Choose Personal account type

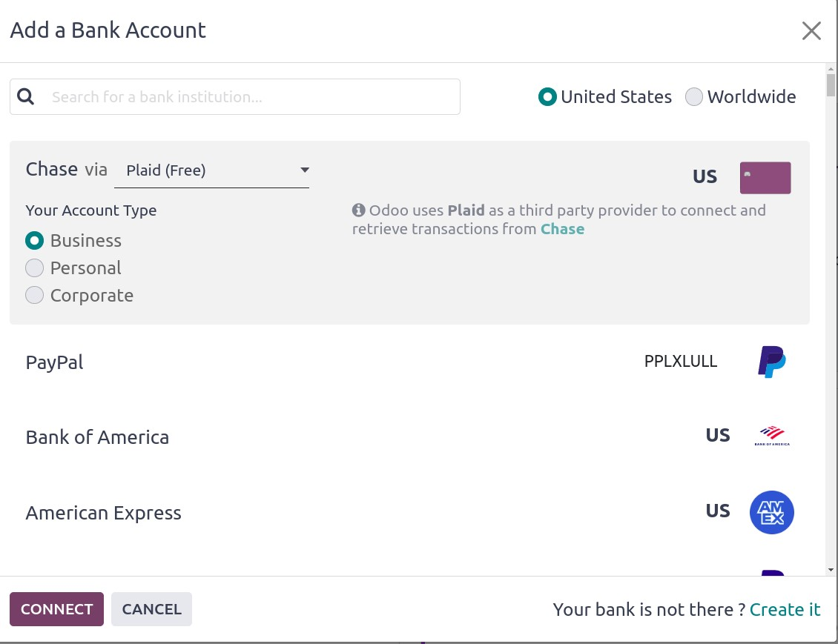click(x=35, y=268)
